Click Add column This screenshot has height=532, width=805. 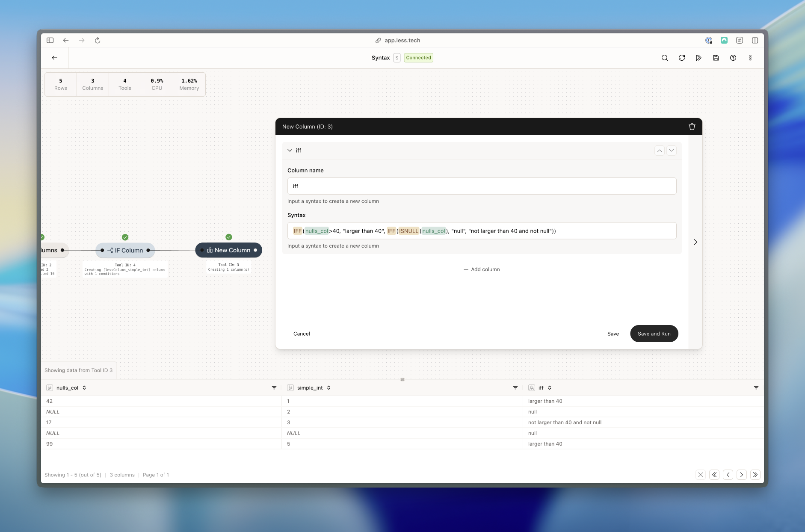point(482,269)
